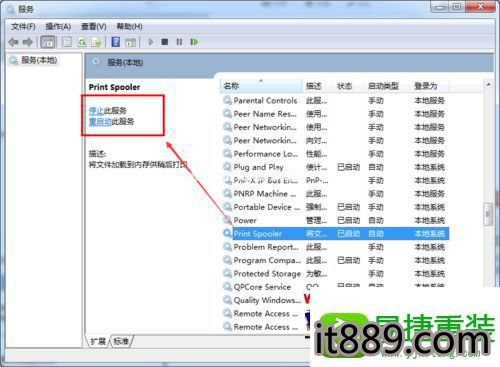Select the Plug and Play service row
This screenshot has height=367, width=500.
tap(335, 167)
